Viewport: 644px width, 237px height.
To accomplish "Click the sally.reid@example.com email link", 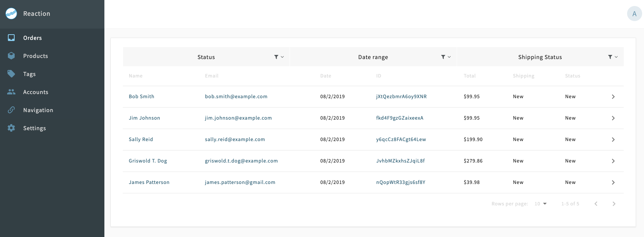I will [x=235, y=139].
